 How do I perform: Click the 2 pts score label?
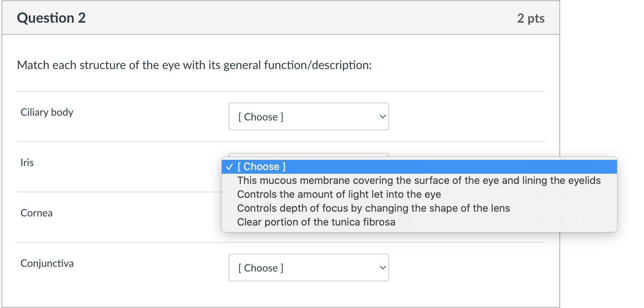point(531,18)
